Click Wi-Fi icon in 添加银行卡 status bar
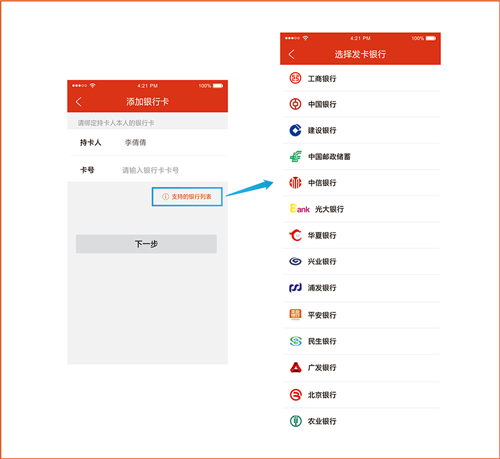500x459 pixels. [92, 86]
